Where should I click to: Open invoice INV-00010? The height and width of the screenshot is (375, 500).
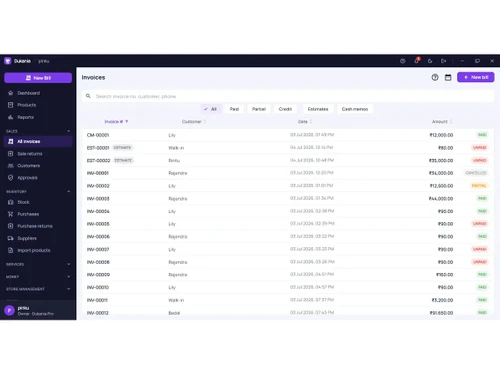pyautogui.click(x=288, y=287)
